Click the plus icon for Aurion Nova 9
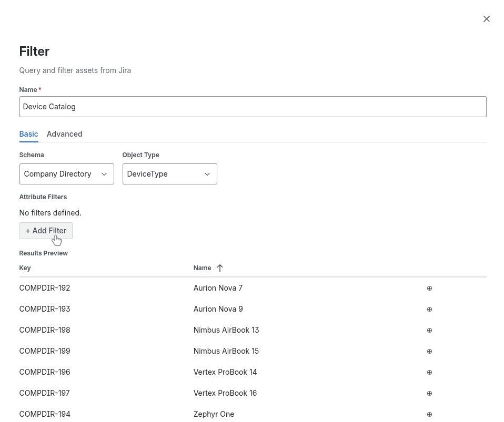504x422 pixels. (429, 309)
